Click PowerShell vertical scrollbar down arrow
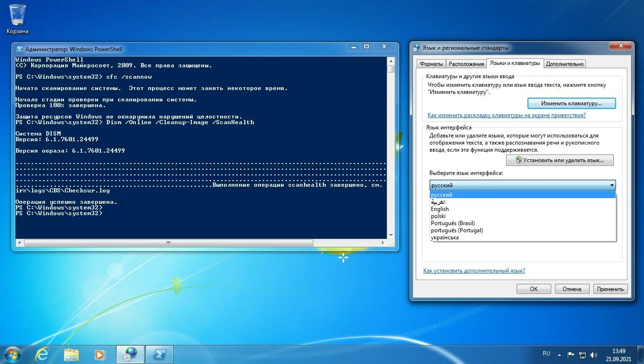The image size is (644, 364). click(391, 235)
